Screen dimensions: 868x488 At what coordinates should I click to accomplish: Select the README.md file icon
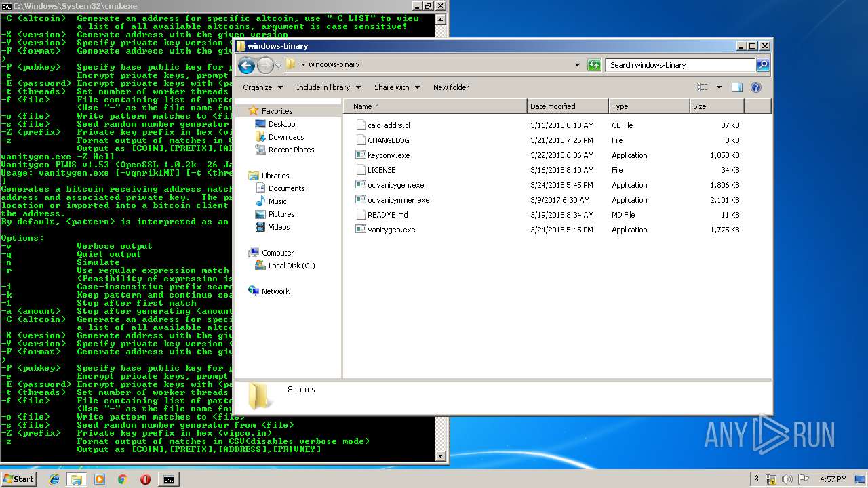(361, 215)
